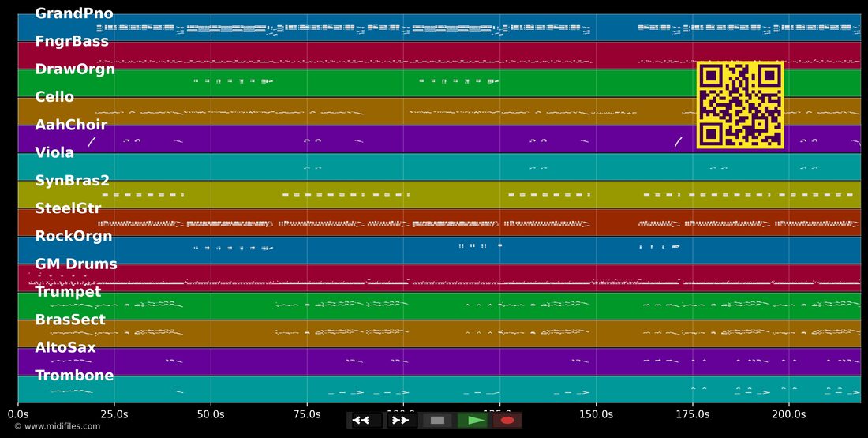Click the green play button
This screenshot has height=438, width=868.
pos(474,421)
